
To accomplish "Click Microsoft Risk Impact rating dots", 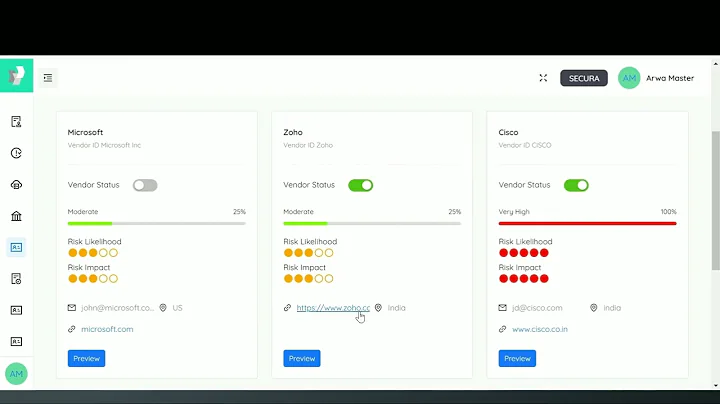I will coord(93,279).
